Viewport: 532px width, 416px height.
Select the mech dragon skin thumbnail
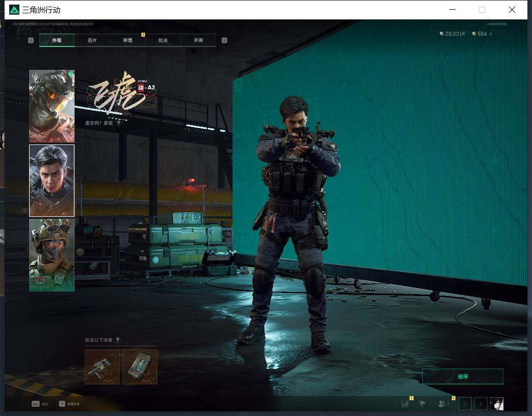pos(52,106)
